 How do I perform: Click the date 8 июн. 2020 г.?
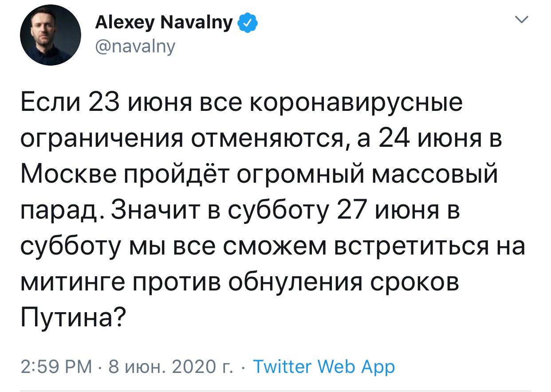click(x=163, y=367)
